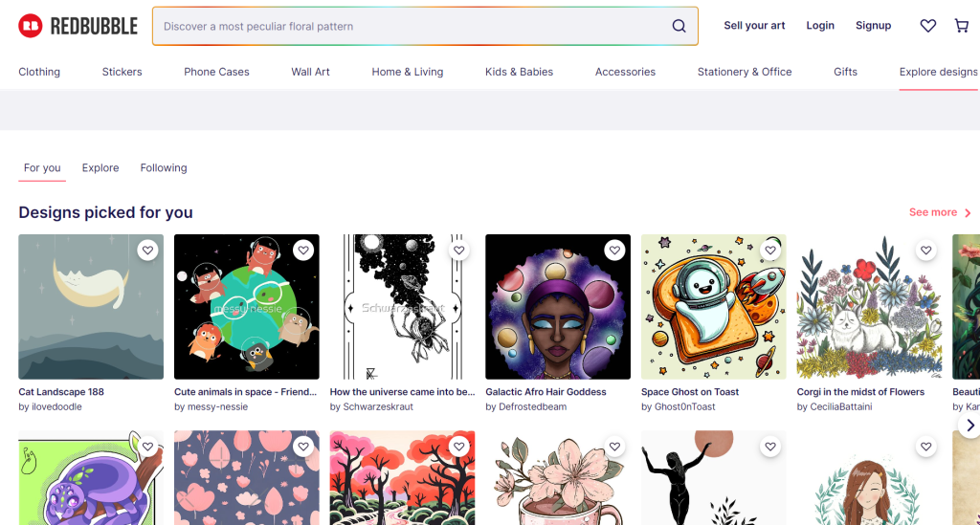
Task: Open the shopping cart icon
Action: point(962,26)
